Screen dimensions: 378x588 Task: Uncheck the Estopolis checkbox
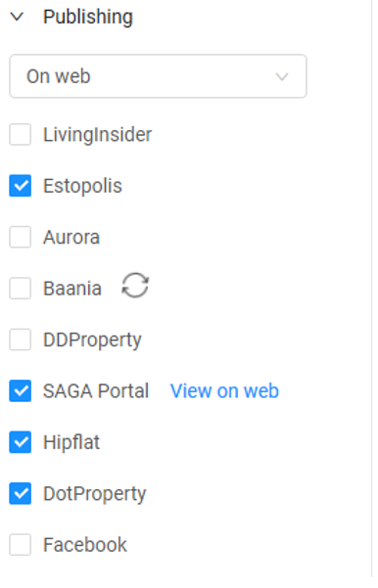(21, 186)
